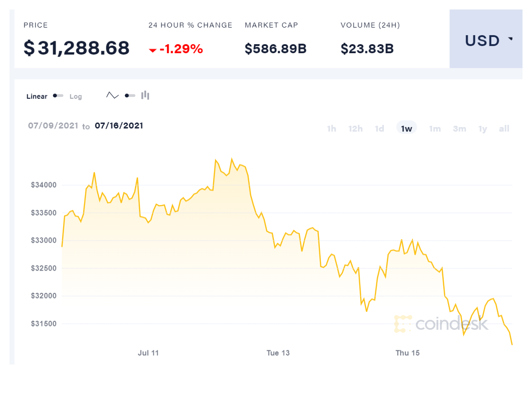
Task: Toggle the Linear/Log scale switch
Action: tap(58, 96)
